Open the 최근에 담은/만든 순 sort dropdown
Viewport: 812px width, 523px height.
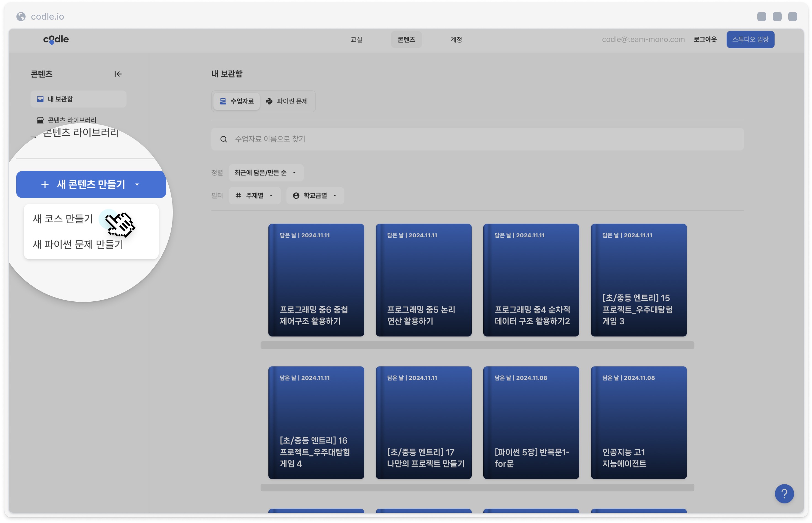pos(266,172)
